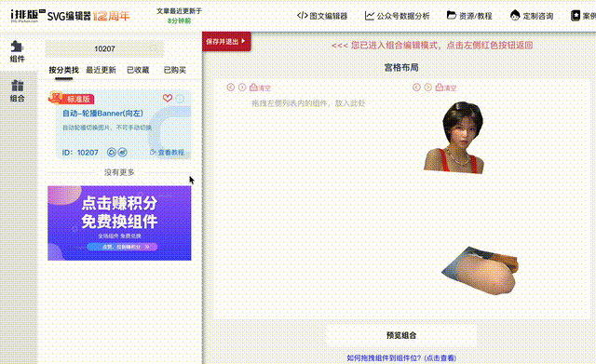The image size is (596, 364).
Task: Clear the right grid cell with 清空
Action: (446, 88)
